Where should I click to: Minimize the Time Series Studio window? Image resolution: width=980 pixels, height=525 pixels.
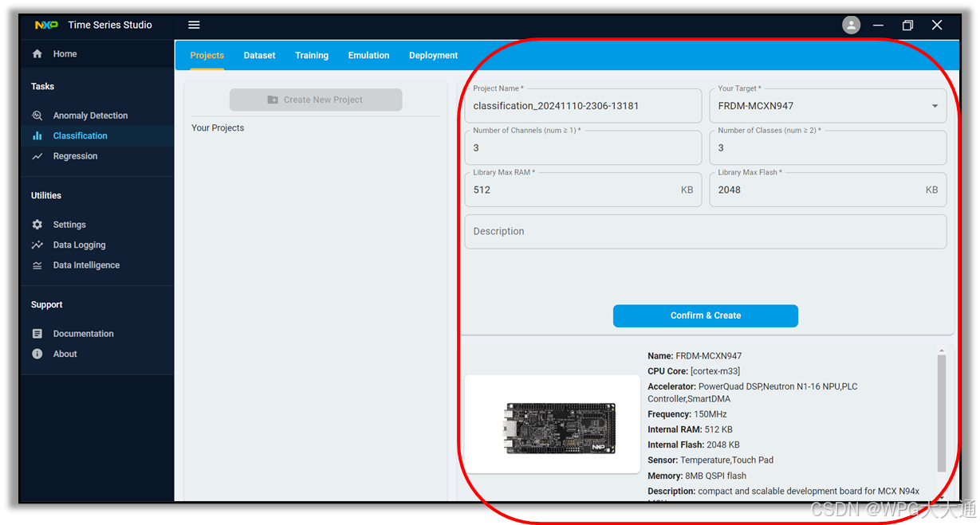pos(878,25)
